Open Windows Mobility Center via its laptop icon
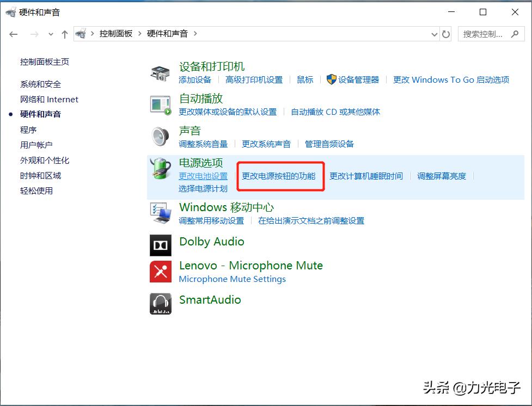 point(160,212)
